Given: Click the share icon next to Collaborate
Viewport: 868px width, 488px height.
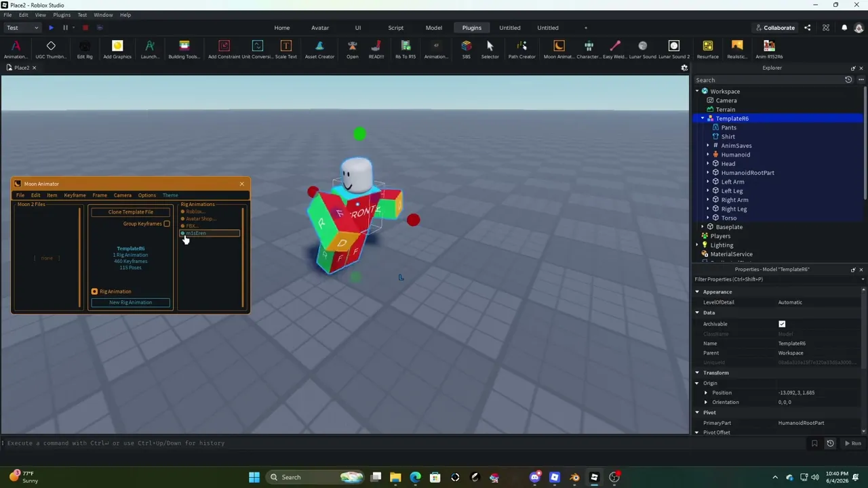Looking at the screenshot, I should coord(807,28).
